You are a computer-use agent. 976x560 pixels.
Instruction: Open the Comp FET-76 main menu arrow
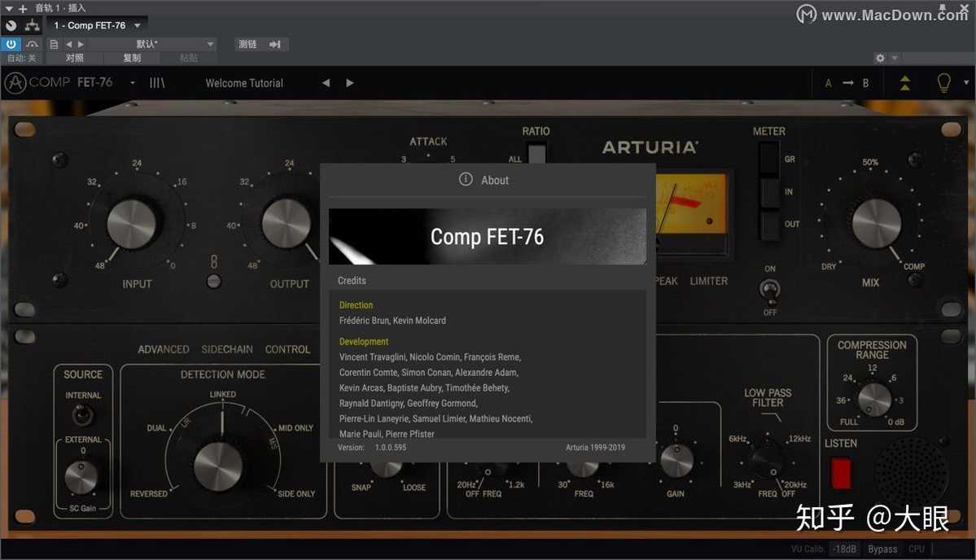pyautogui.click(x=133, y=83)
